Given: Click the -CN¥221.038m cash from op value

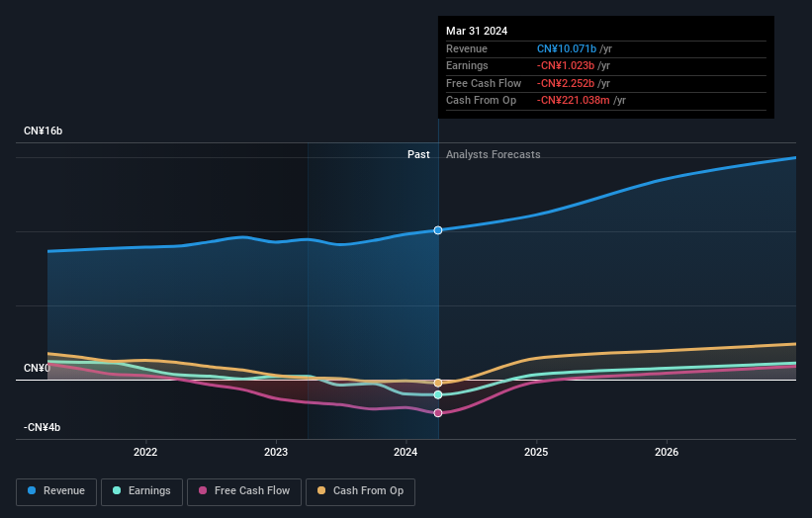Looking at the screenshot, I should (574, 101).
